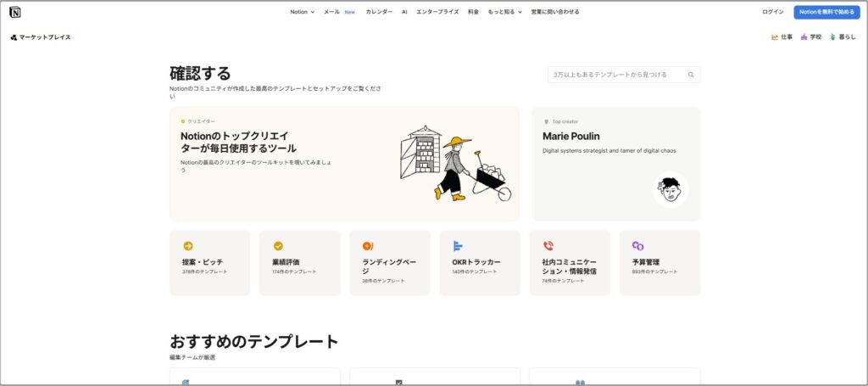Viewport: 868px width, 386px height.
Task: Click the blue New badge beside メール
Action: [350, 12]
